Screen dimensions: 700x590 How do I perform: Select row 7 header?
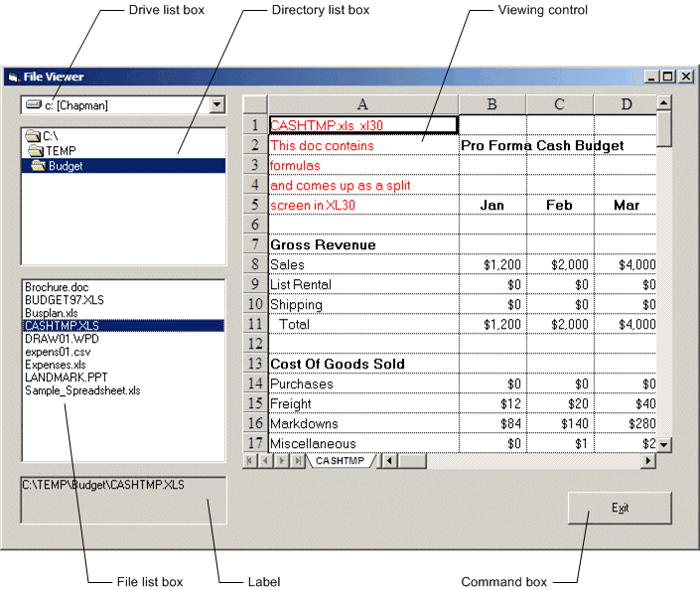point(255,244)
